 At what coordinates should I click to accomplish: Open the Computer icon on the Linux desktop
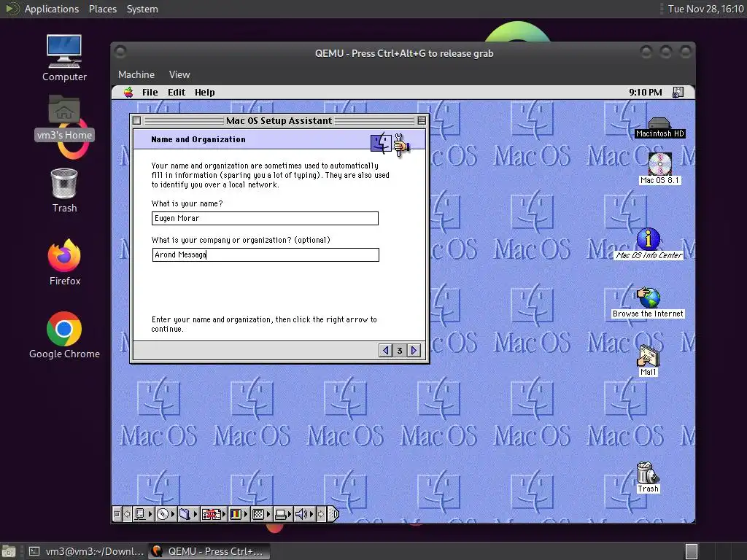(x=64, y=58)
